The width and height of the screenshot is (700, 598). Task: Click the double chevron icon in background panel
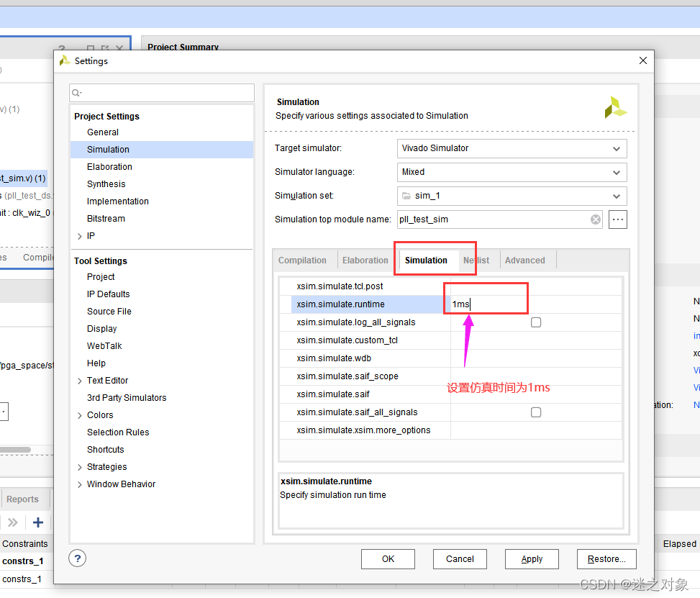coord(12,522)
